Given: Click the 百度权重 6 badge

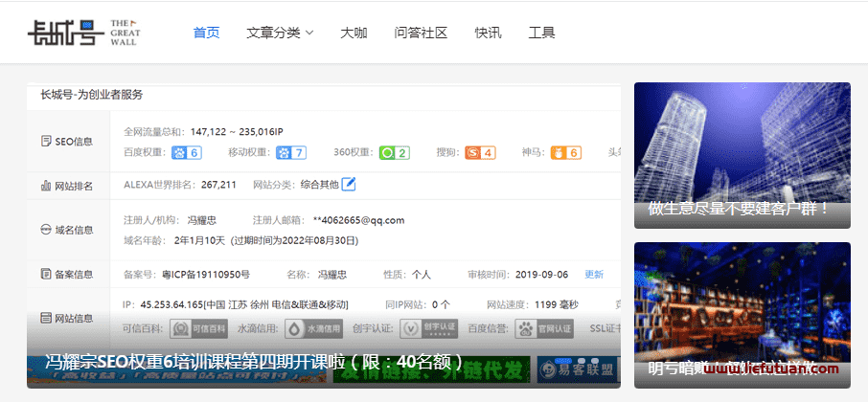Looking at the screenshot, I should 187,152.
